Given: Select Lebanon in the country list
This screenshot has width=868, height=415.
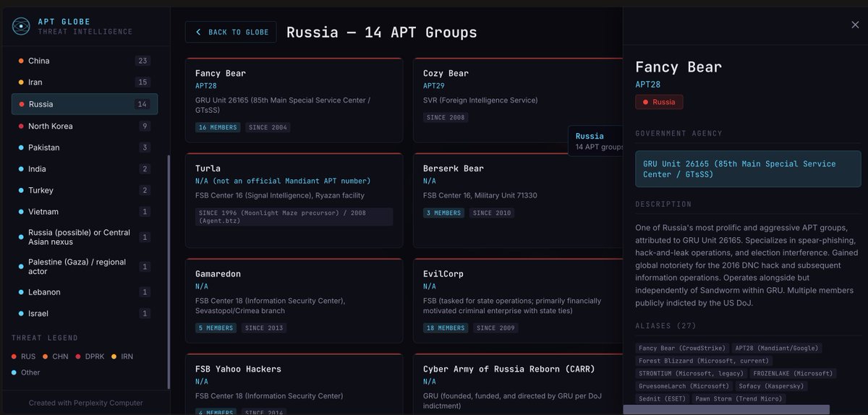Looking at the screenshot, I should coord(85,292).
